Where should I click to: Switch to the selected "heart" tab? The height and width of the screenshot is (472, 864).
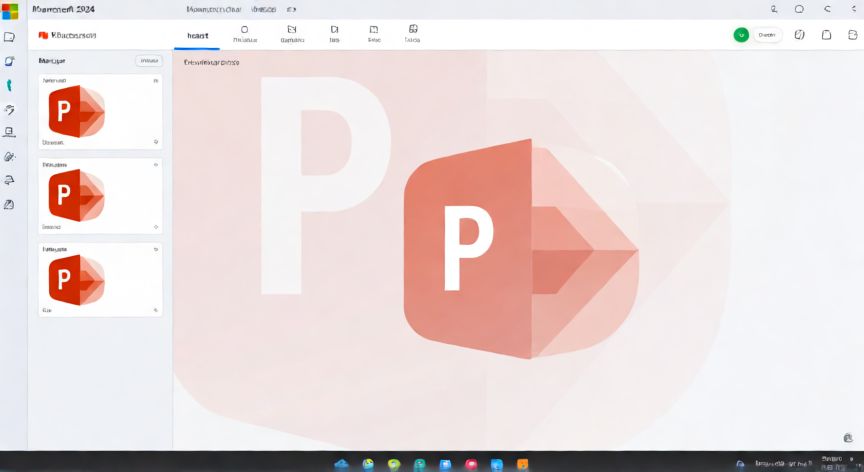point(197,36)
